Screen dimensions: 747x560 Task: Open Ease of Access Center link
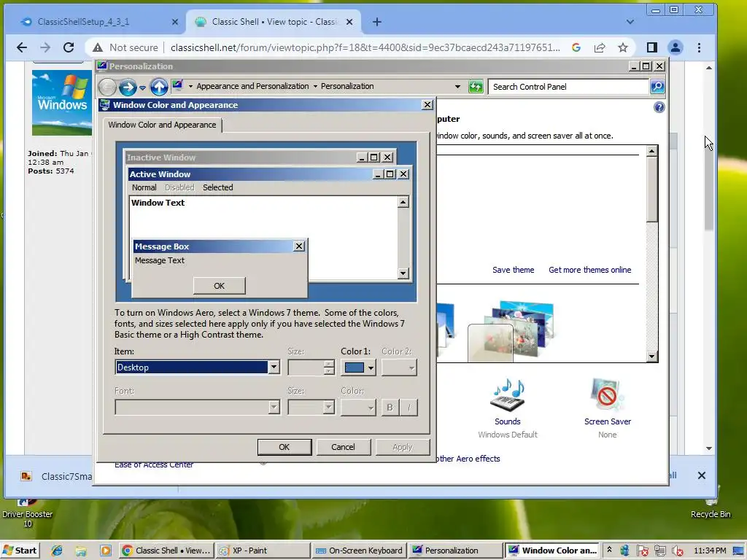[x=154, y=464]
